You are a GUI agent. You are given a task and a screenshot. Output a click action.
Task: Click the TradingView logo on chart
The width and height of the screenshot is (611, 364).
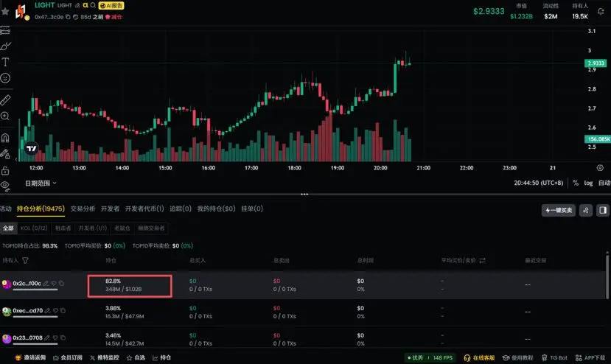[32, 148]
